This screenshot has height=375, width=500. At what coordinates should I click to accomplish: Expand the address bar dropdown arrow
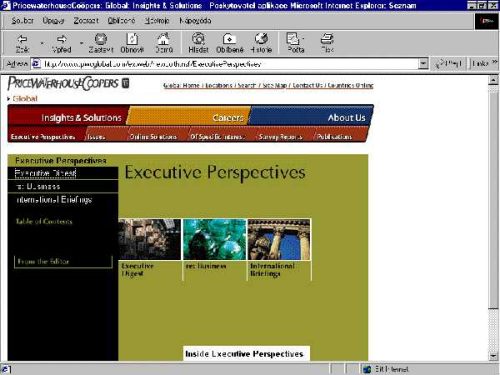click(x=423, y=63)
